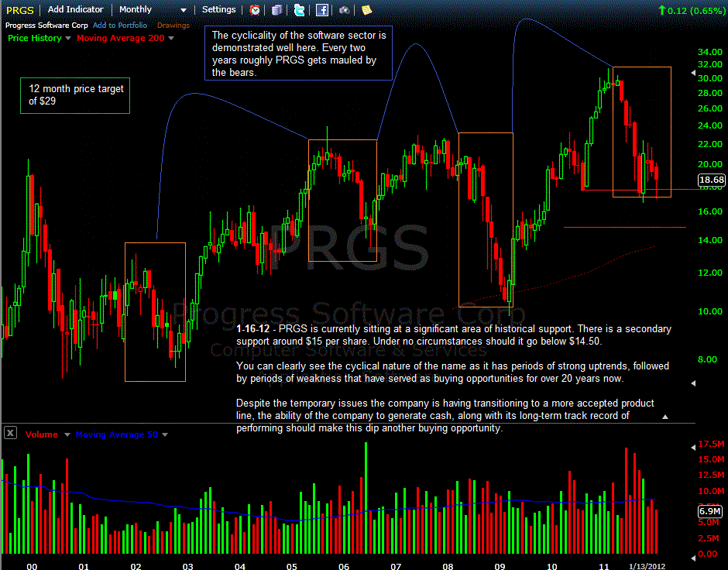Open the Settings menu
728x570 pixels.
click(218, 9)
